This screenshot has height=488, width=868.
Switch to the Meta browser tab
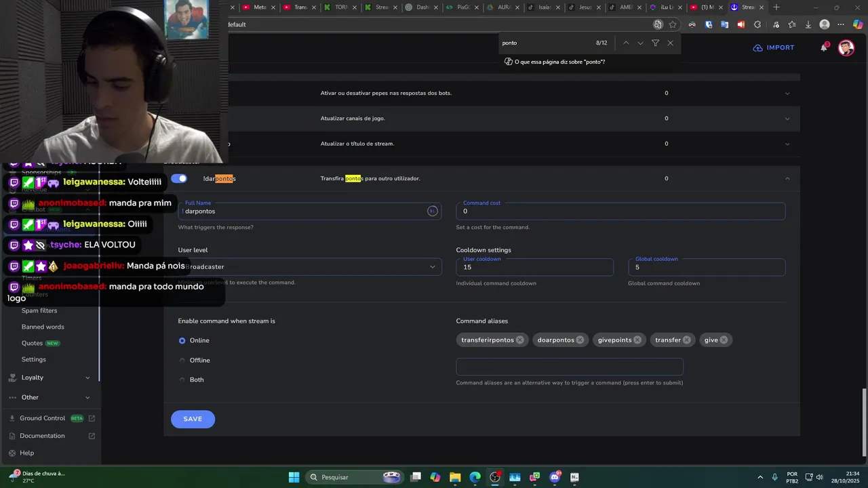(x=258, y=7)
